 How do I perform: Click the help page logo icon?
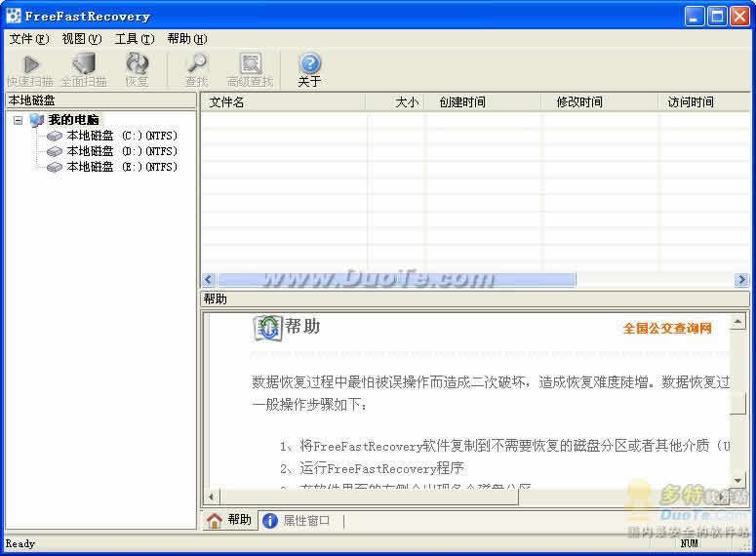pos(267,328)
